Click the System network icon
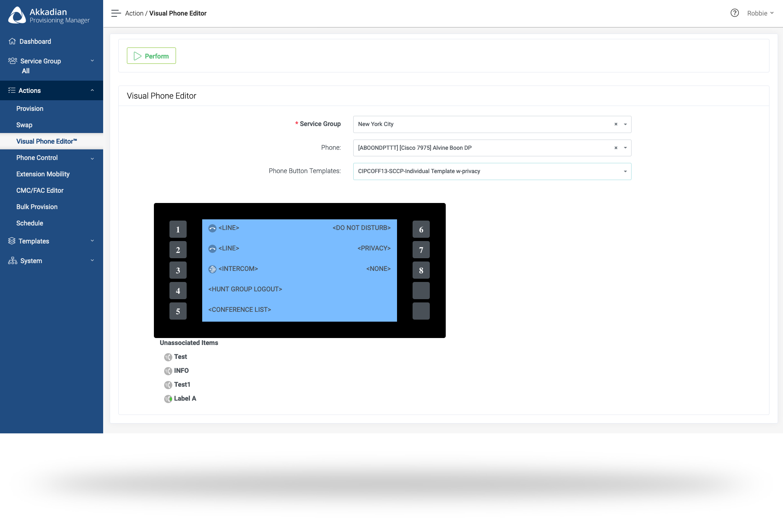Viewport: 783px width, 532px height. (x=13, y=261)
